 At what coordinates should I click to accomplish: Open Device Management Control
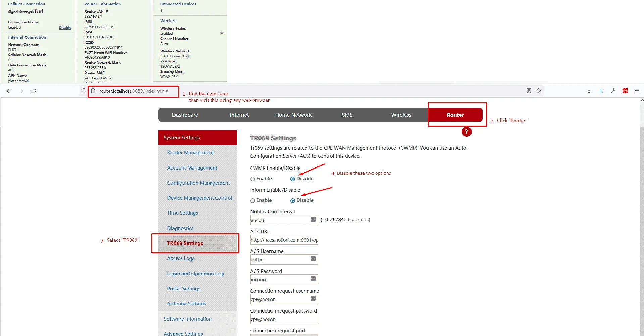coord(200,198)
